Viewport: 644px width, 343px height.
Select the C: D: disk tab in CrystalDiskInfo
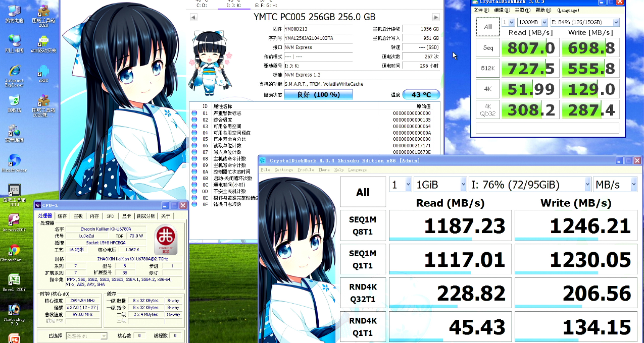[201, 5]
